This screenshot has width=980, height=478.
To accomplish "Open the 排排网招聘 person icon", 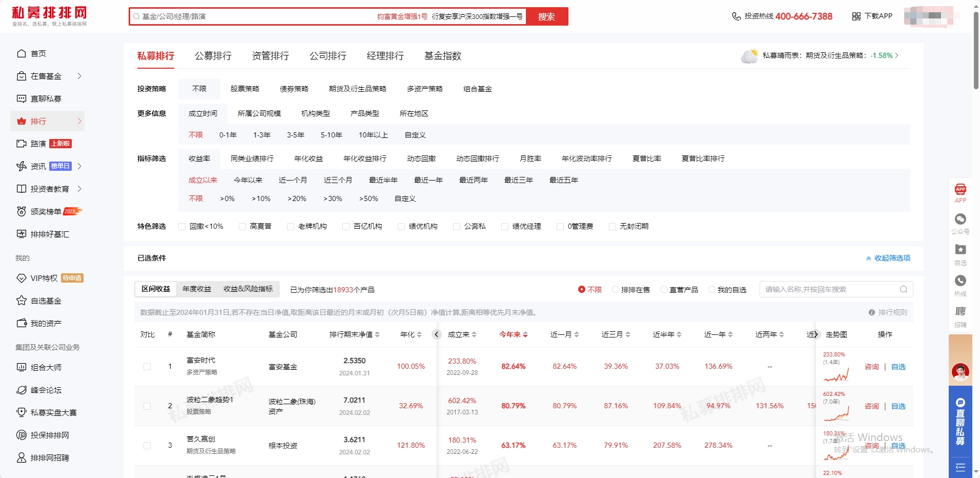I will click(x=22, y=457).
